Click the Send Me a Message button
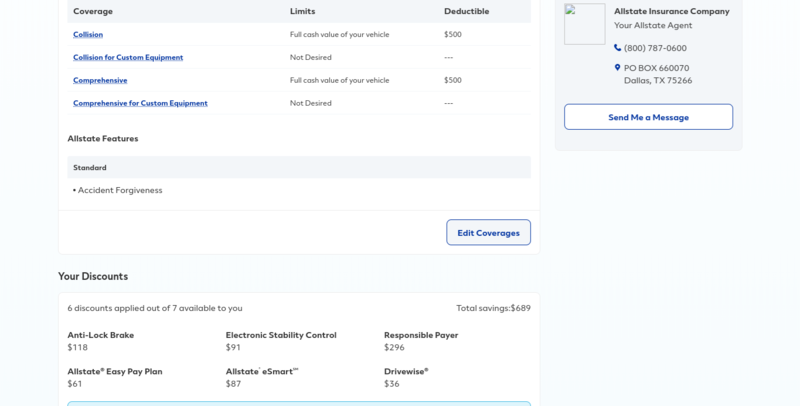Screen dimensions: 800x406 (x=648, y=117)
